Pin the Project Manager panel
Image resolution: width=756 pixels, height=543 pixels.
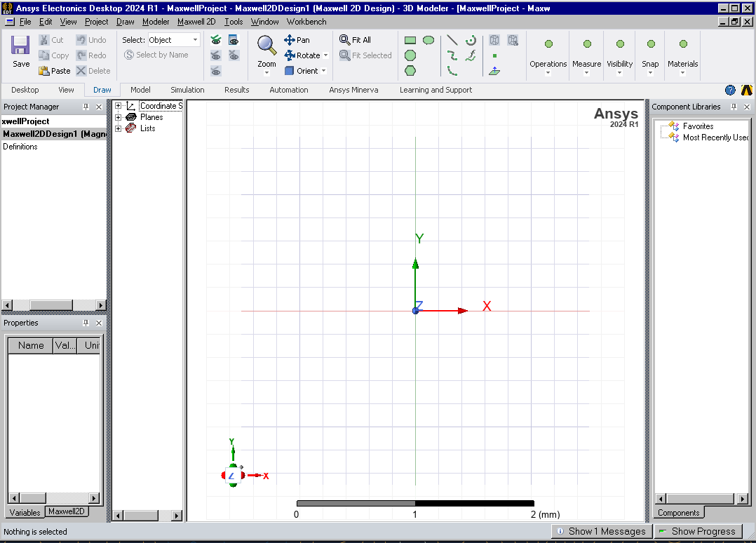tap(86, 107)
